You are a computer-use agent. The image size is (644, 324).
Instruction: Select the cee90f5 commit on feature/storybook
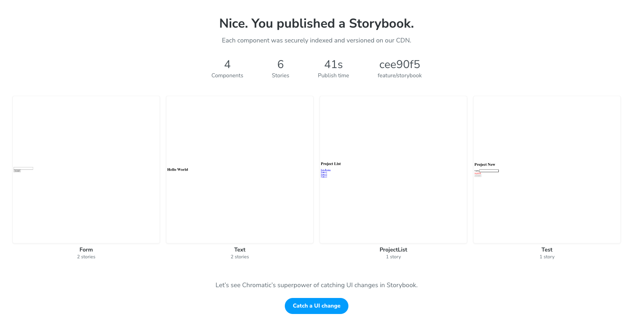click(x=399, y=68)
